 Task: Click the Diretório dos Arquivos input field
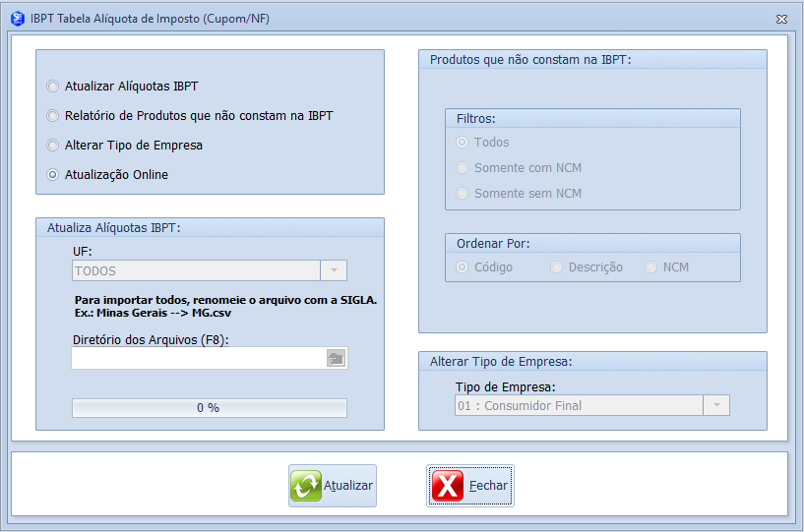(x=197, y=359)
